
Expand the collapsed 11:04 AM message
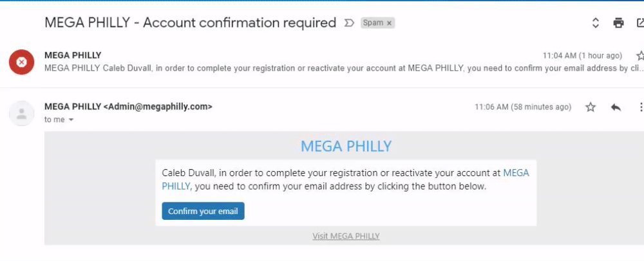[322, 67]
